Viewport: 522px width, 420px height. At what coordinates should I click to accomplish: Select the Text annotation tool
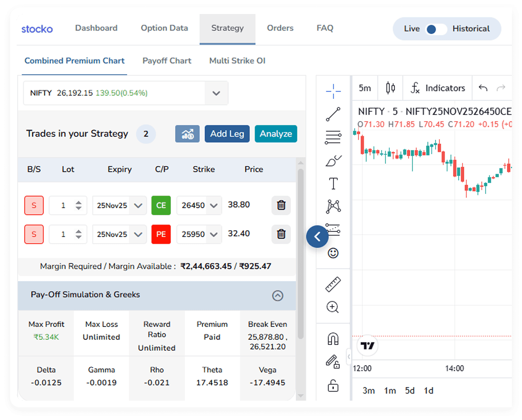(333, 184)
